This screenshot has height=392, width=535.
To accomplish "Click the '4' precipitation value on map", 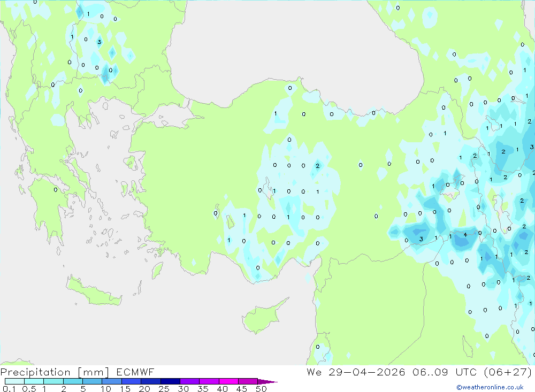I will [465, 235].
